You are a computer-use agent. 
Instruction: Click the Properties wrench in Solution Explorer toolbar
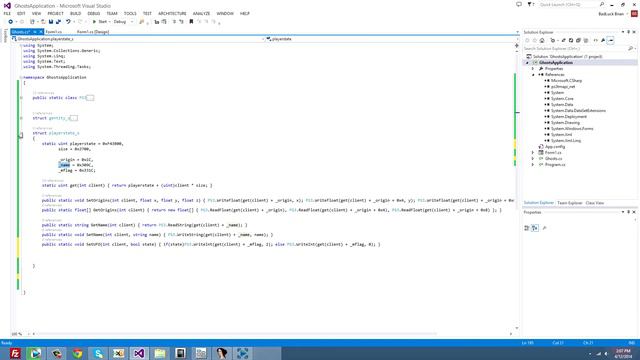603,40
